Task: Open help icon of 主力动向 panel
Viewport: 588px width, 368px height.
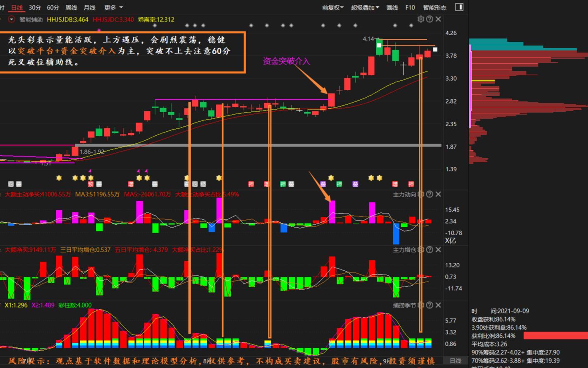Action: coord(430,194)
